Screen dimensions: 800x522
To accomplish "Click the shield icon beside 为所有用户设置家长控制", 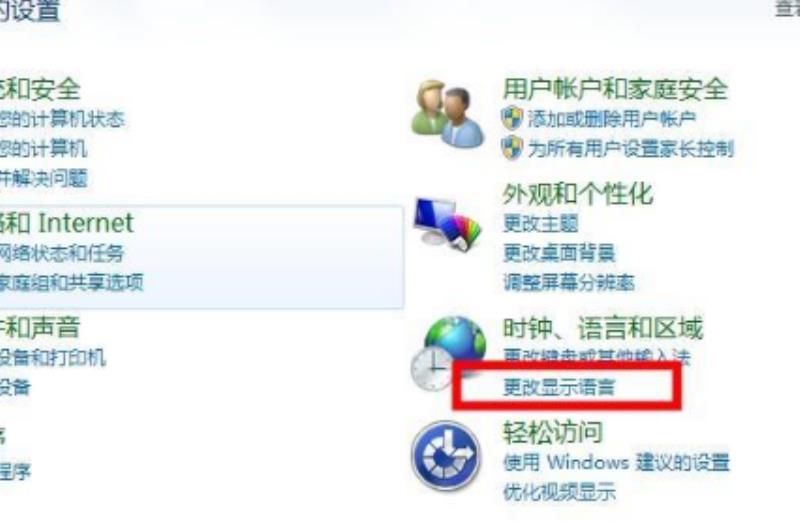I will coord(512,148).
